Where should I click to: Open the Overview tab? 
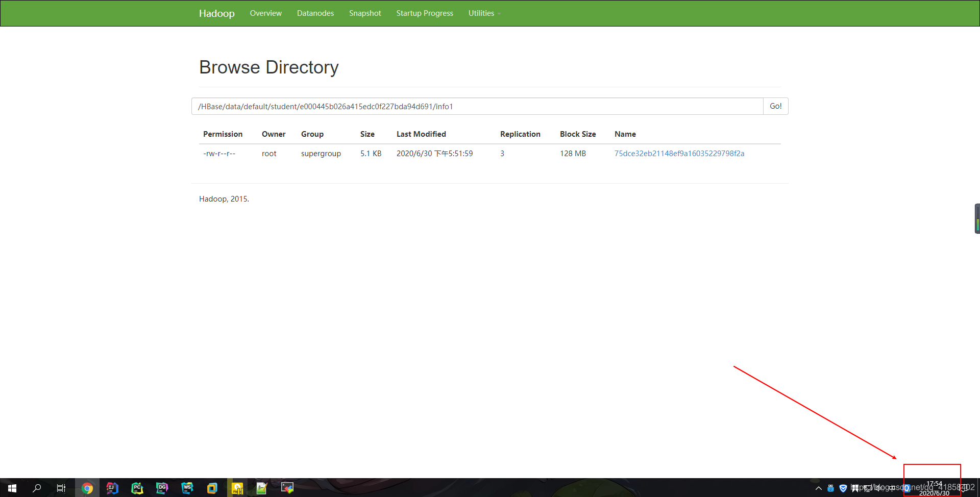[265, 13]
